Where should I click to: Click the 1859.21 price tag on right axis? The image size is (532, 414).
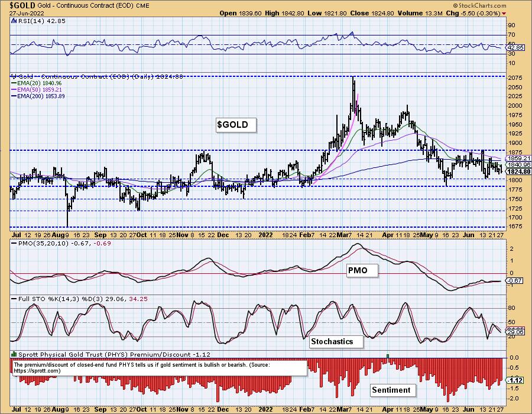pyautogui.click(x=518, y=159)
